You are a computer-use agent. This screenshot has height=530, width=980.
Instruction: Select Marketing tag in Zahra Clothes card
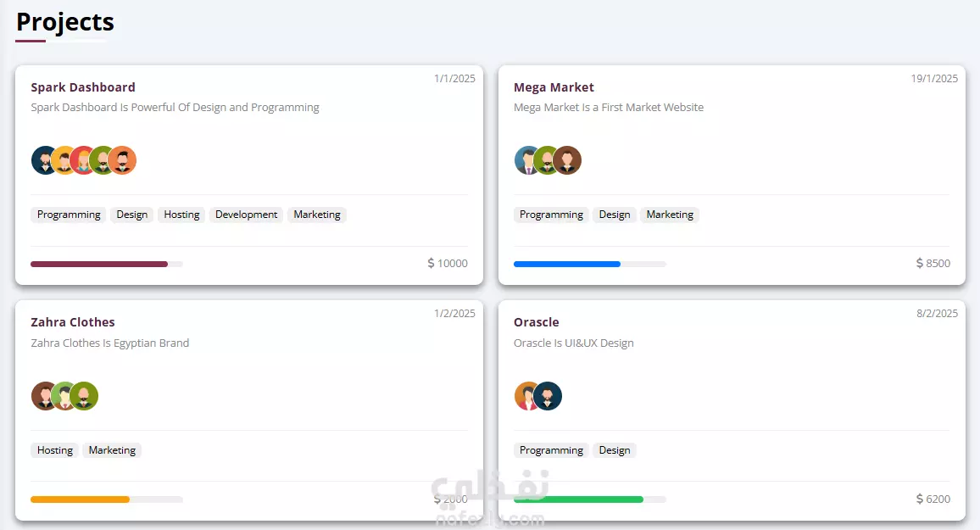pos(112,450)
